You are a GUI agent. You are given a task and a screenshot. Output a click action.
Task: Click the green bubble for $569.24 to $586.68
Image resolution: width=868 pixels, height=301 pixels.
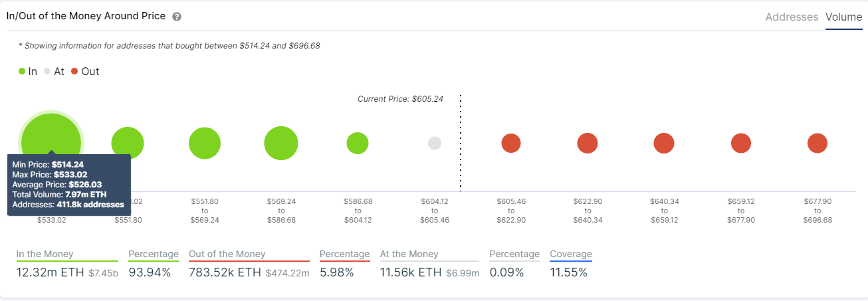281,143
